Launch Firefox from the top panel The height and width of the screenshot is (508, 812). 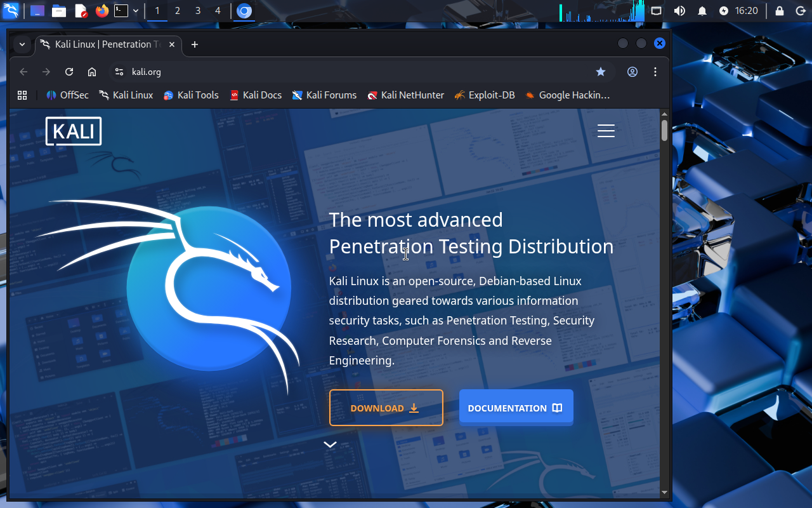(x=101, y=11)
